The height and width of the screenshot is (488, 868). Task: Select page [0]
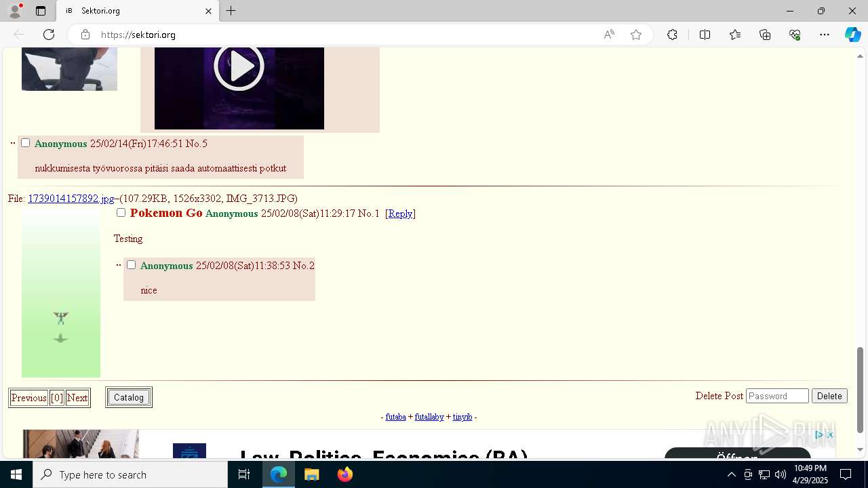pyautogui.click(x=57, y=398)
